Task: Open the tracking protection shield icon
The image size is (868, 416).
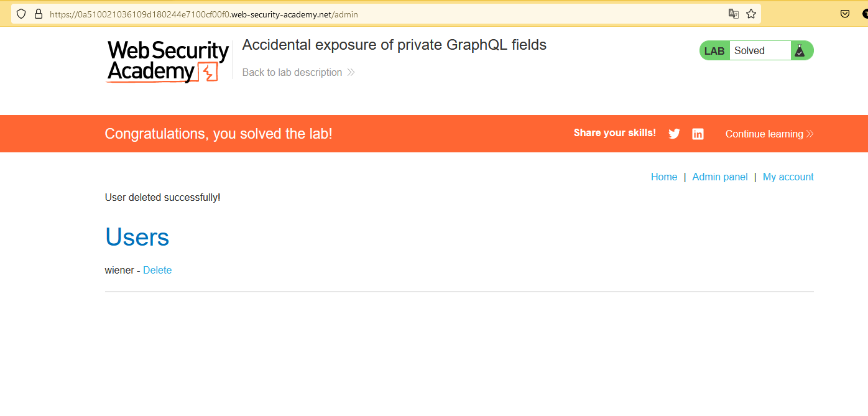Action: (21, 14)
